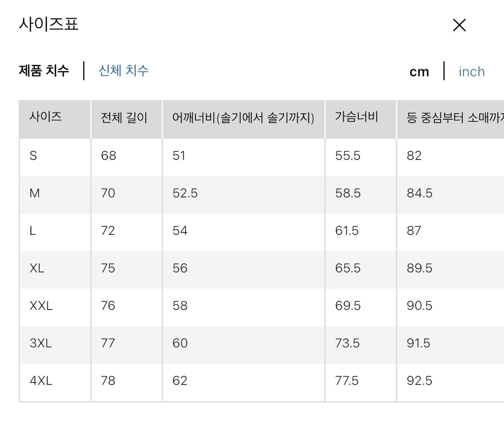
Task: Select the 3XL row
Action: 40,343
